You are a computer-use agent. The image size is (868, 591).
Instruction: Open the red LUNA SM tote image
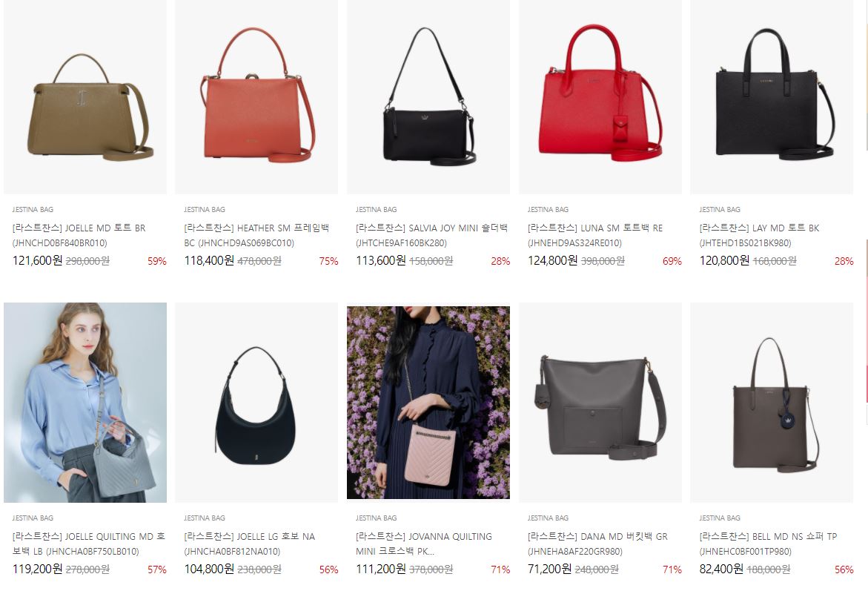600,97
